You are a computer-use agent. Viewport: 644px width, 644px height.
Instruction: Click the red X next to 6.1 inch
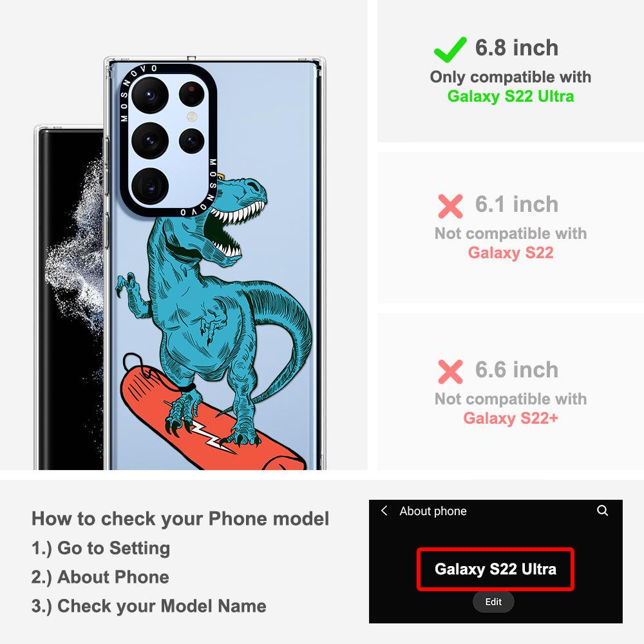pos(450,206)
